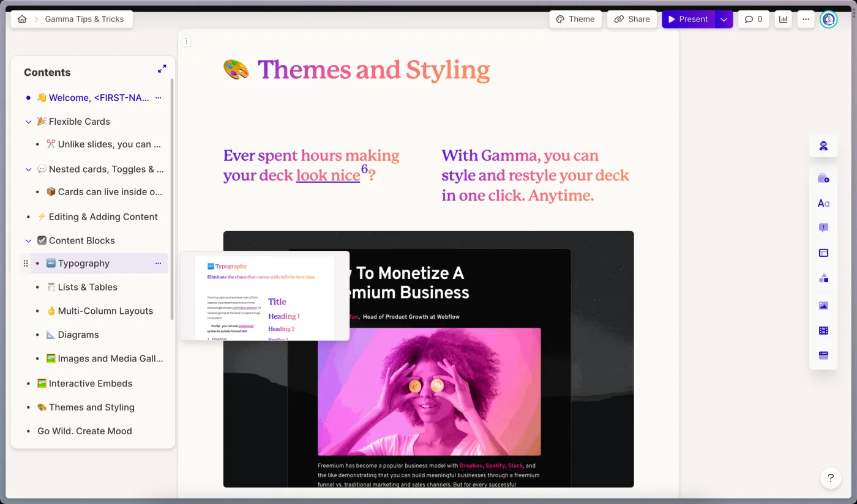The height and width of the screenshot is (504, 857).
Task: Select Content Blocks in the outline
Action: tap(76, 241)
